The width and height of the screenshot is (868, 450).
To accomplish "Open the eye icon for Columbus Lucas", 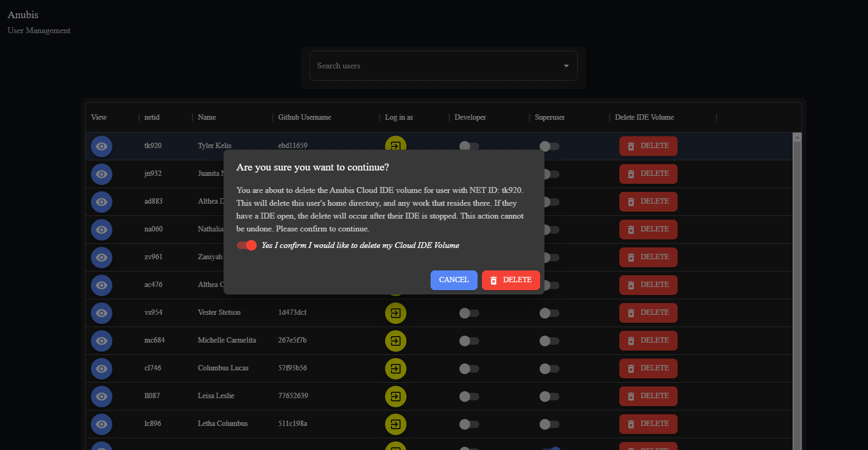I will pos(102,369).
